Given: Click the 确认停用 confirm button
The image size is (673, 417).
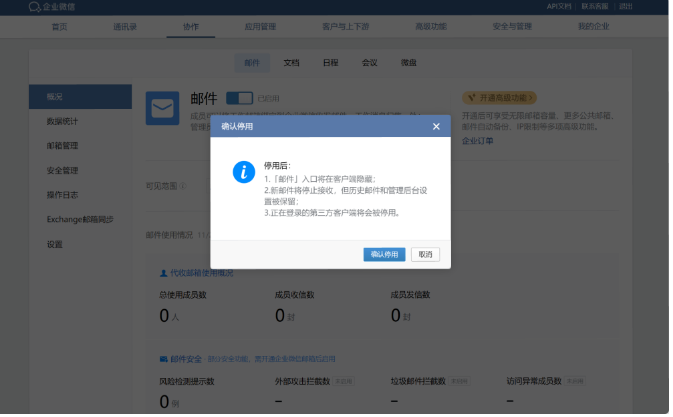Looking at the screenshot, I should click(x=384, y=255).
